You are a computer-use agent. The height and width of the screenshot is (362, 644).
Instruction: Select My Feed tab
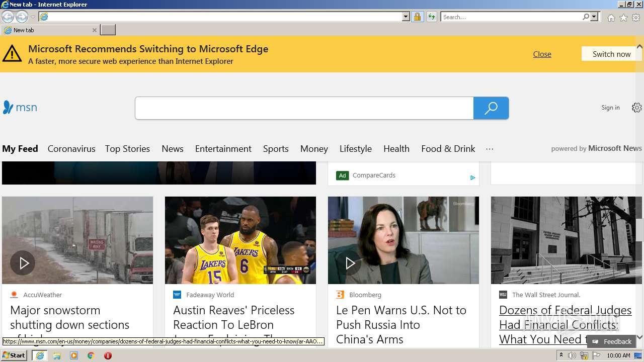[x=20, y=149]
